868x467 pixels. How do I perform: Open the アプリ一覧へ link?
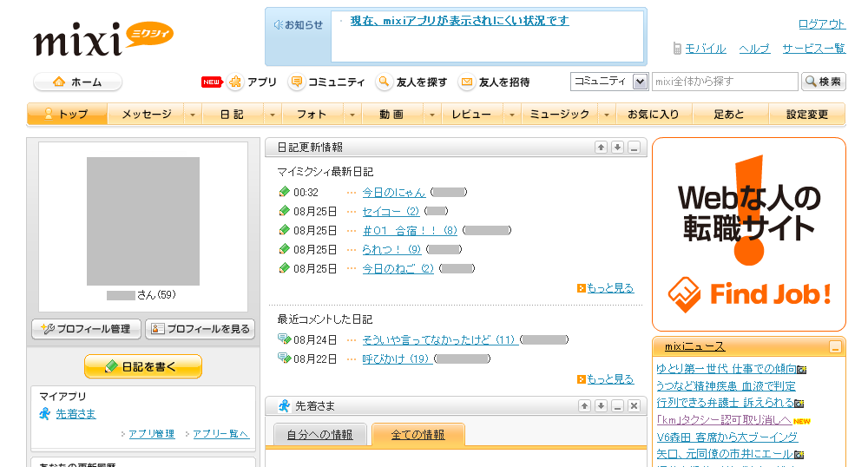click(x=220, y=434)
